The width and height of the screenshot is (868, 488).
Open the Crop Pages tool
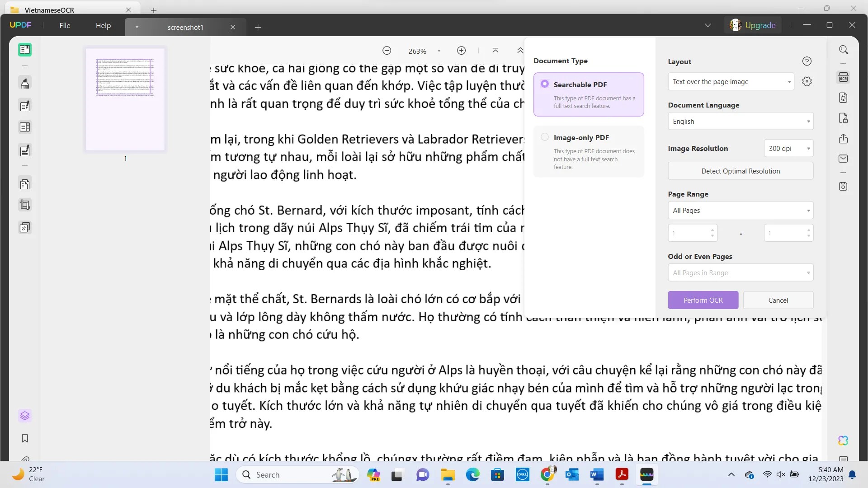(25, 205)
